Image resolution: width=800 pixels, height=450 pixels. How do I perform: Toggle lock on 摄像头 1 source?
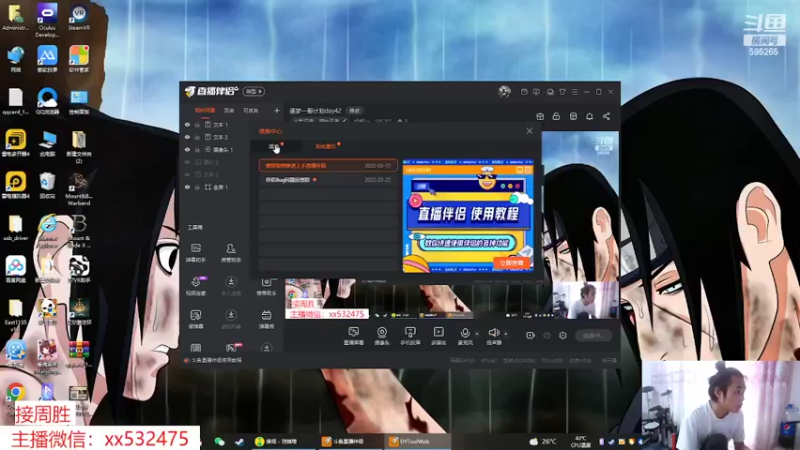[x=197, y=149]
